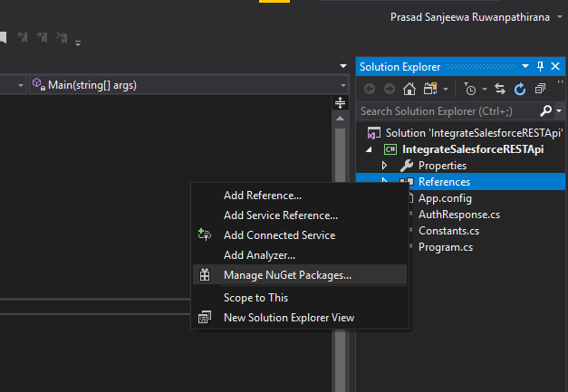Click the Solution Explorer Home icon
The width and height of the screenshot is (568, 392).
tap(409, 89)
